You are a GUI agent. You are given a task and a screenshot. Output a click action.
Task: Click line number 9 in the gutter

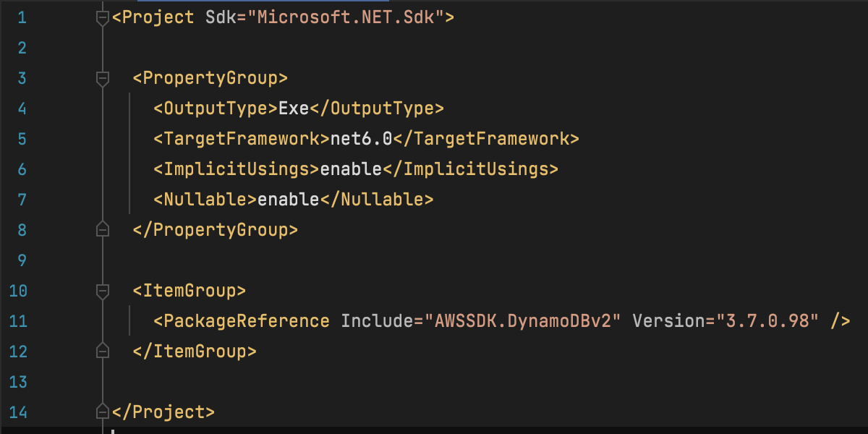(x=22, y=260)
